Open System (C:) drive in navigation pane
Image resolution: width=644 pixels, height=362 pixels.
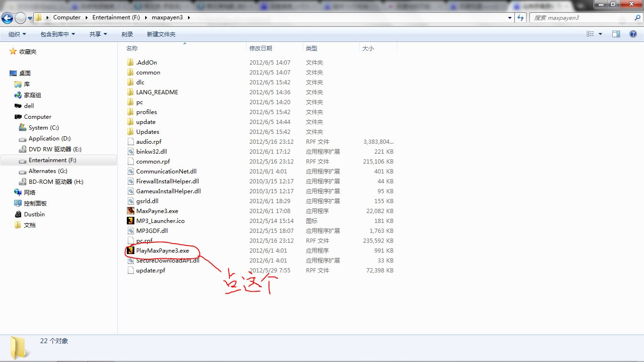pos(43,128)
